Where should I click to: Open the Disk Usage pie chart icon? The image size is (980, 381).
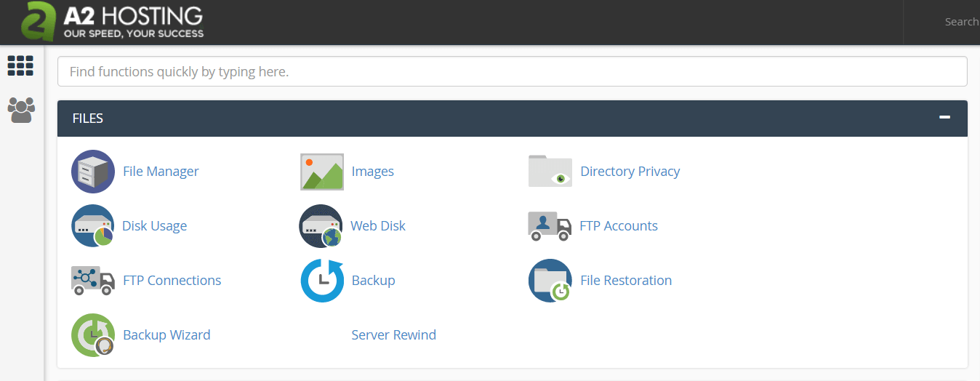coord(93,226)
